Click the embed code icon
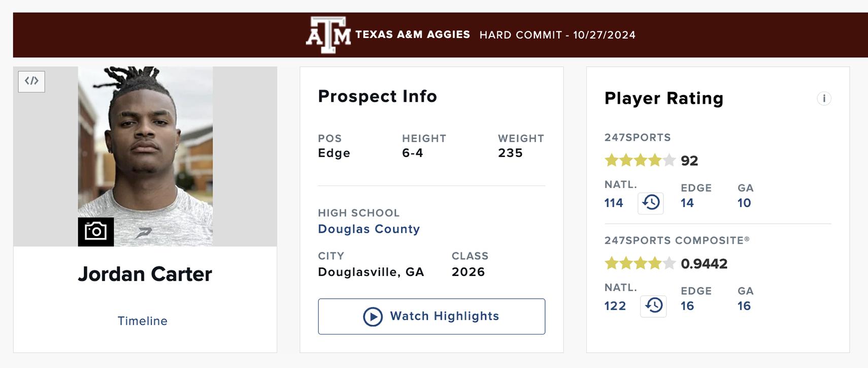The width and height of the screenshot is (868, 368). pos(31,81)
